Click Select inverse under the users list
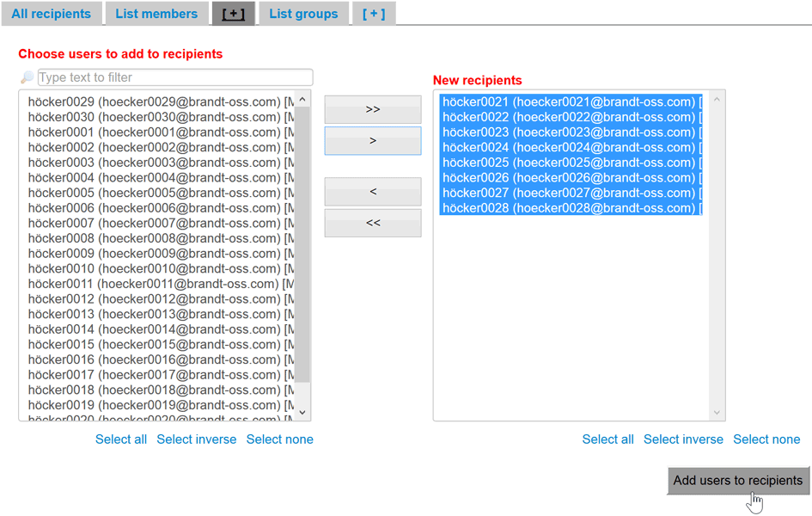 coord(196,439)
